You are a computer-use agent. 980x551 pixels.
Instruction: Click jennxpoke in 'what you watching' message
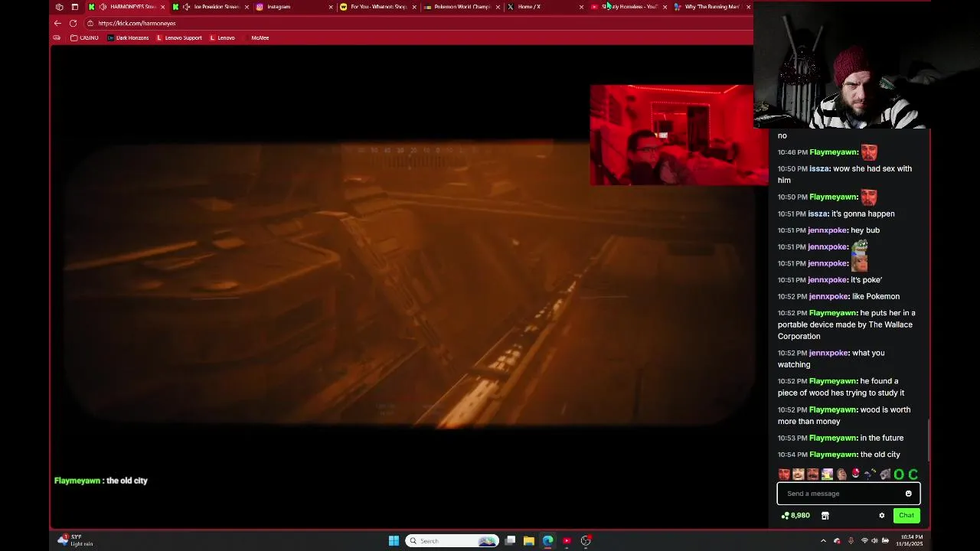point(829,353)
